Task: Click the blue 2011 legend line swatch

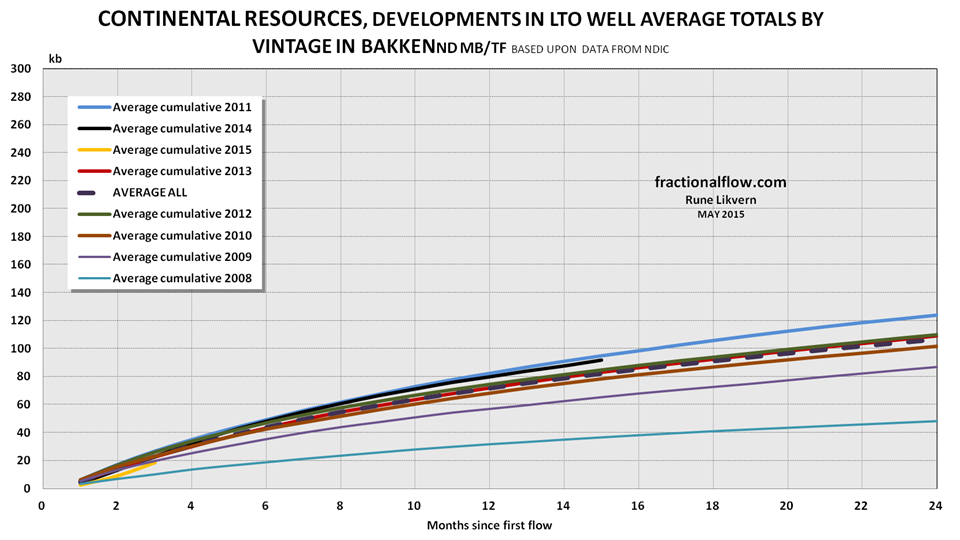Action: tap(91, 107)
